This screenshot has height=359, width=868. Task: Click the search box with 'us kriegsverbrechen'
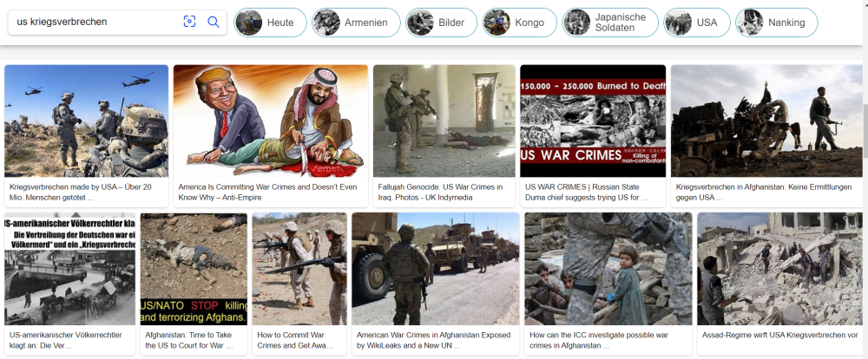pyautogui.click(x=117, y=23)
